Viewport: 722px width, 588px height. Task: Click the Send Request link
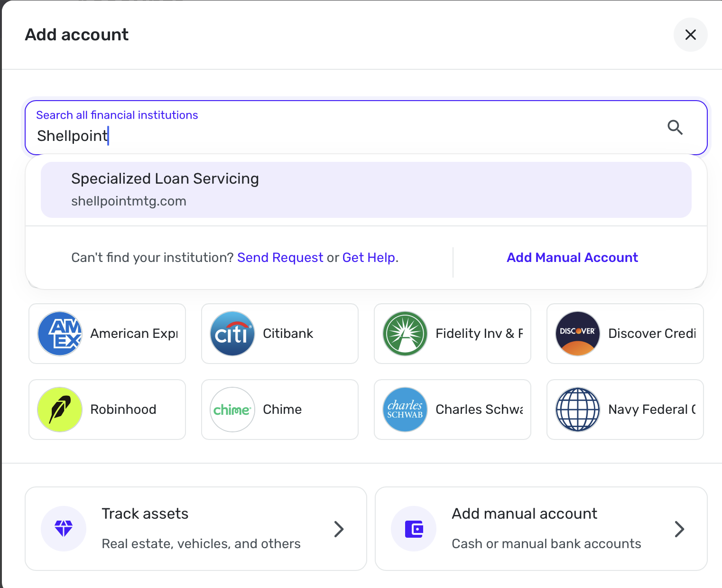(280, 258)
